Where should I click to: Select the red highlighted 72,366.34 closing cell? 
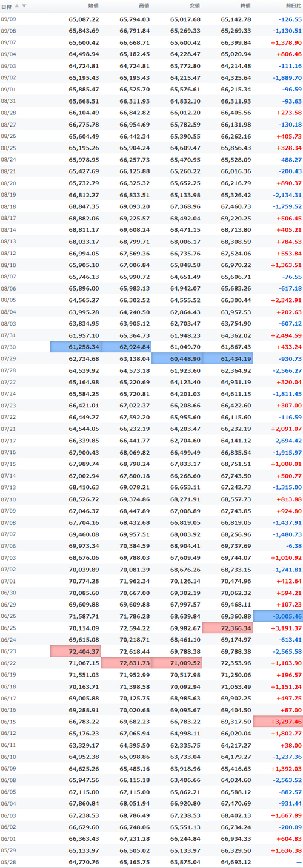[227, 628]
